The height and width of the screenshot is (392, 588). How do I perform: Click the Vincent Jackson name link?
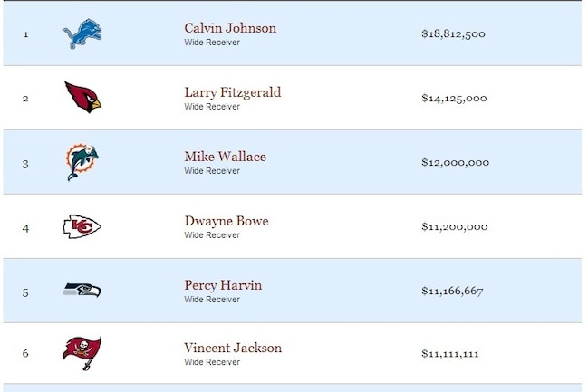coord(233,348)
